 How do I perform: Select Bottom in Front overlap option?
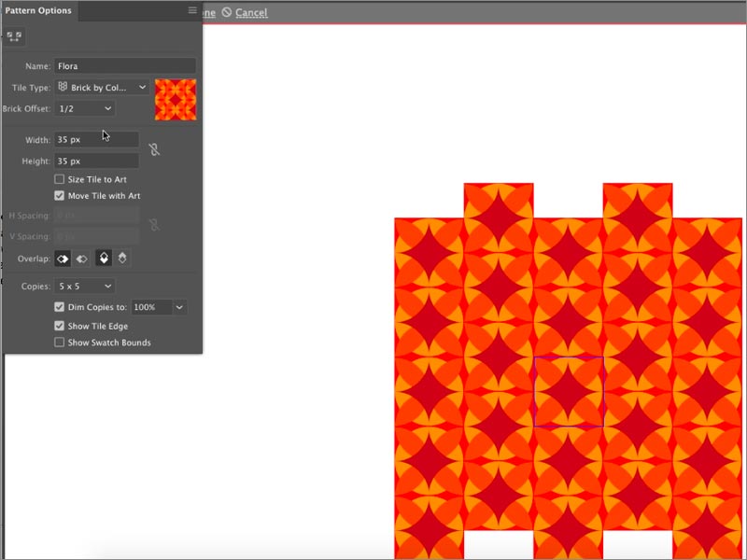pyautogui.click(x=122, y=259)
